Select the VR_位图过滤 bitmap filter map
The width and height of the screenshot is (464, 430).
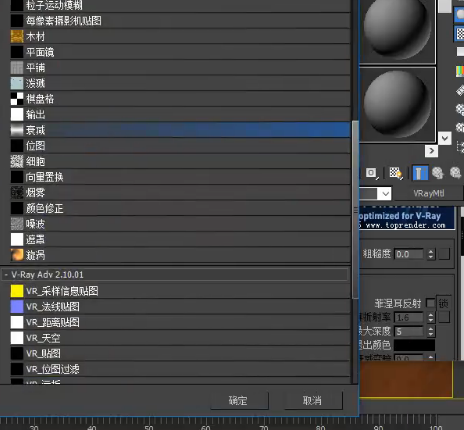pyautogui.click(x=180, y=369)
